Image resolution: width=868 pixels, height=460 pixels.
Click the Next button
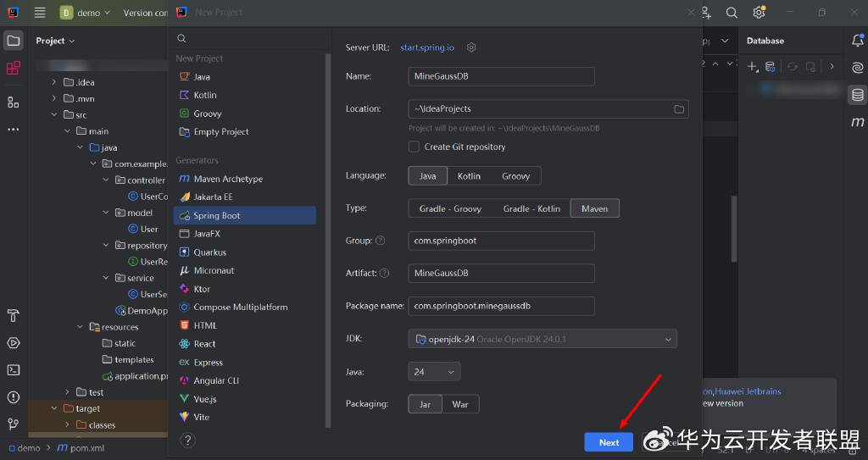point(609,442)
